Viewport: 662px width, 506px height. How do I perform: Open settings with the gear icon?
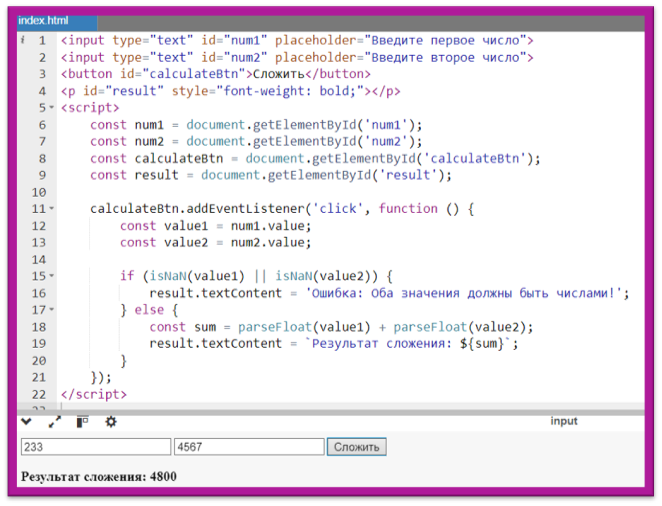pos(111,422)
